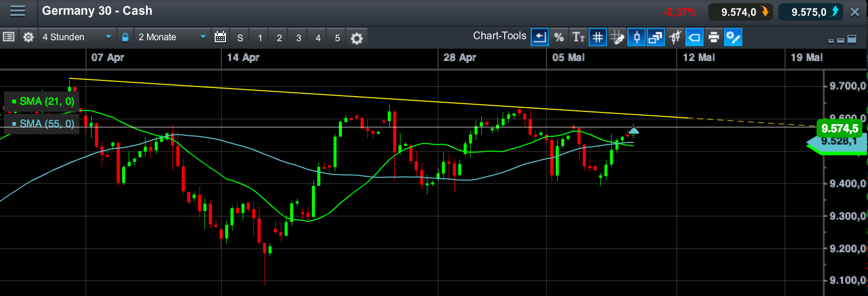Select the candlestick patterns tool
This screenshot has width=868, height=296.
(x=675, y=37)
